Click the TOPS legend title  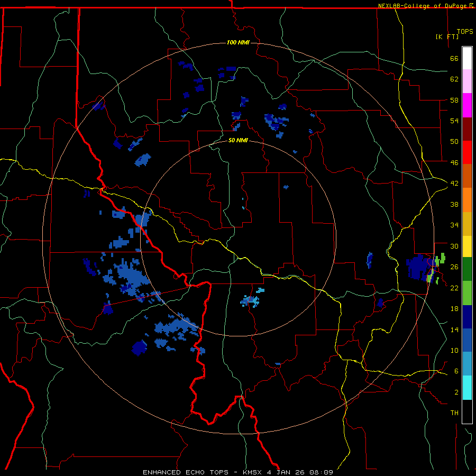[x=465, y=31]
